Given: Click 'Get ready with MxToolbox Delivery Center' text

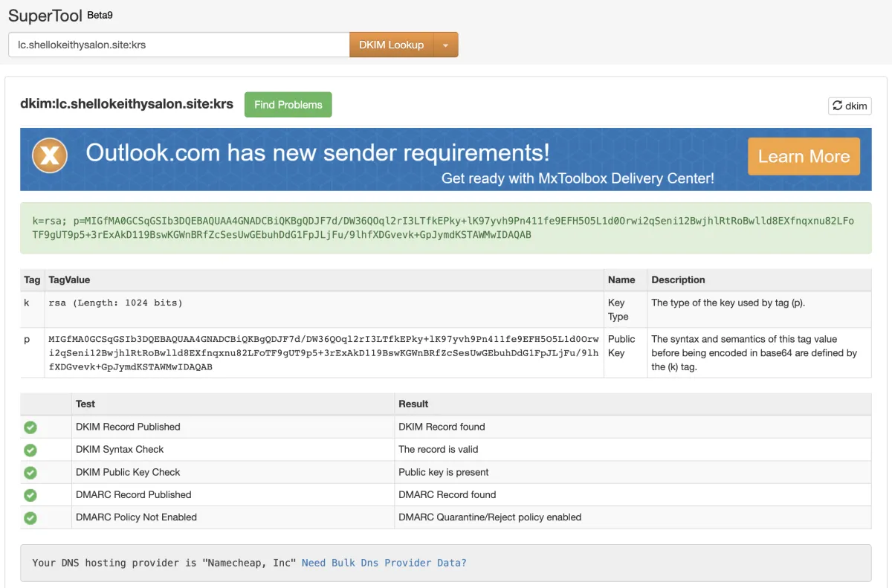Looking at the screenshot, I should point(578,178).
